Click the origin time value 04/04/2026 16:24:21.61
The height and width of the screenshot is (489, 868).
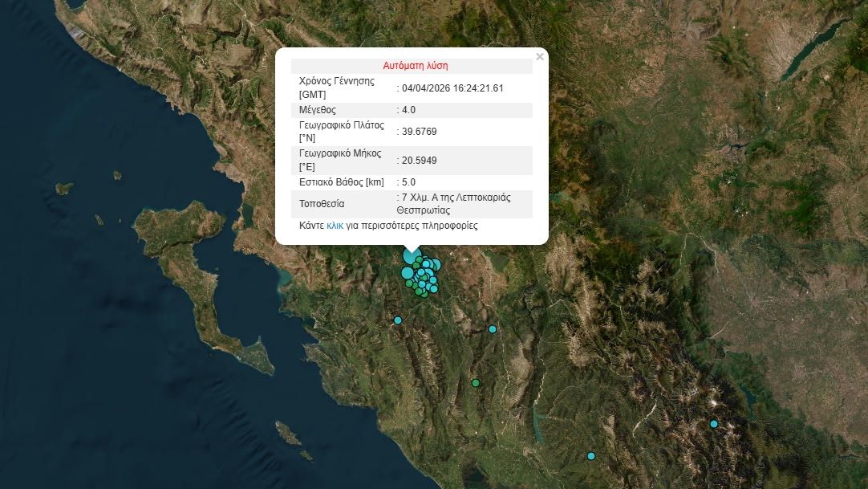[452, 88]
